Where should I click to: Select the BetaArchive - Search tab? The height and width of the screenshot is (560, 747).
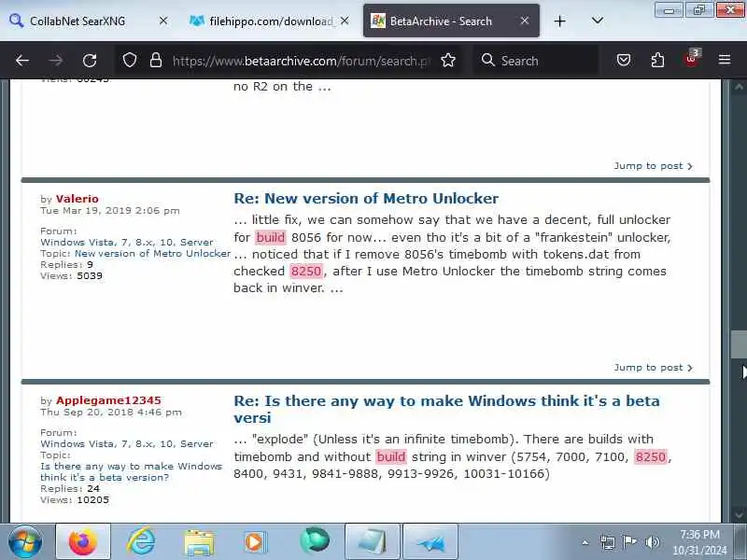(451, 21)
